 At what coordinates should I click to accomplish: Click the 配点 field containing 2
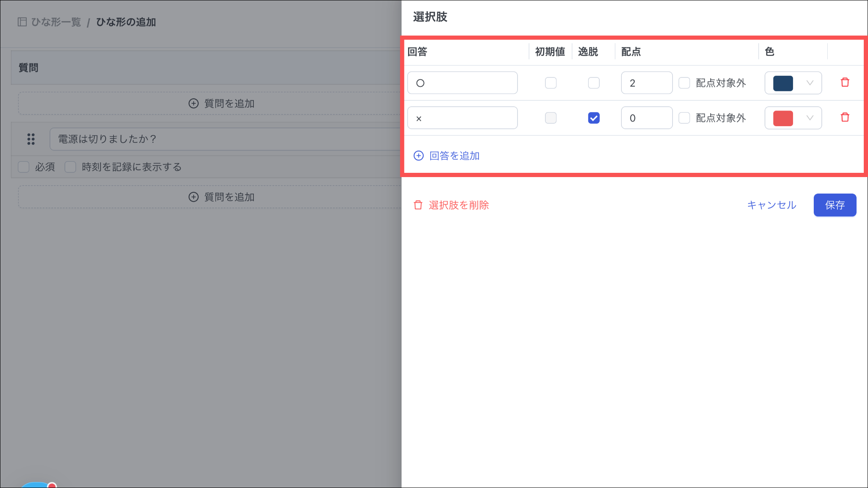click(x=646, y=83)
